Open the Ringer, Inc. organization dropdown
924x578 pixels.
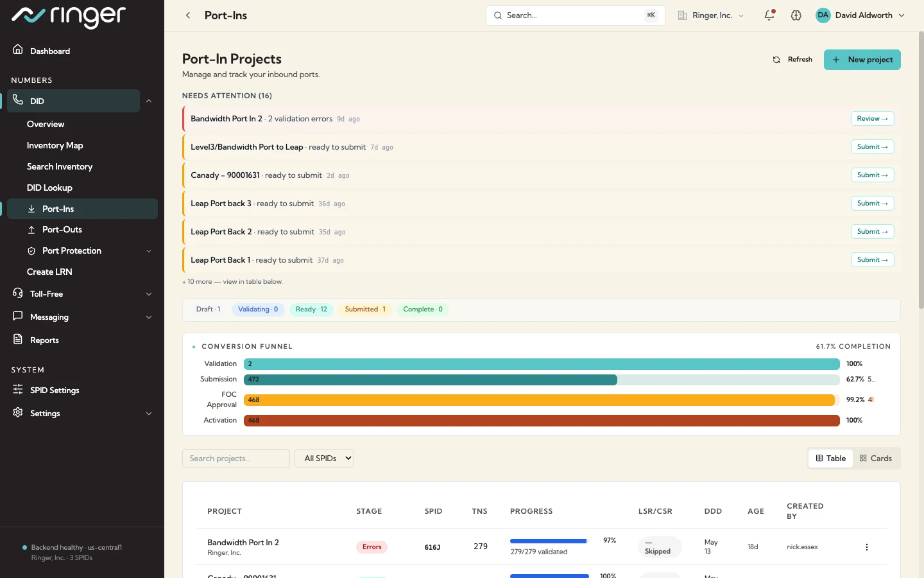point(711,15)
